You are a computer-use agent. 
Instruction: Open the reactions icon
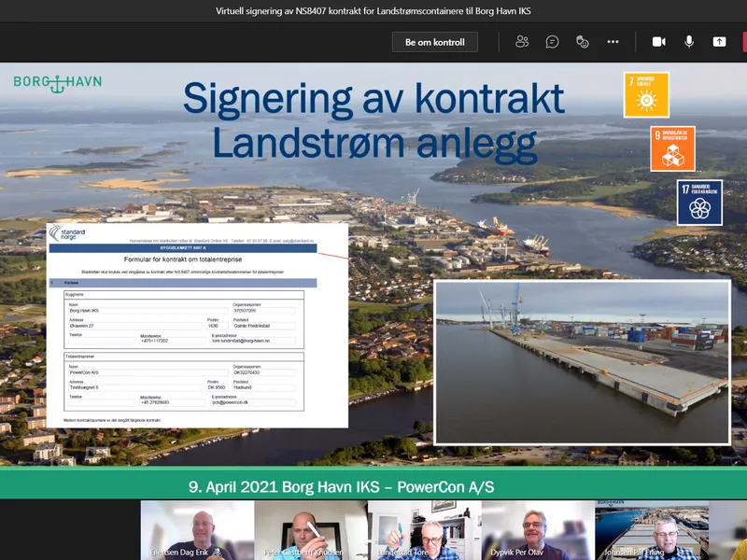click(x=582, y=42)
